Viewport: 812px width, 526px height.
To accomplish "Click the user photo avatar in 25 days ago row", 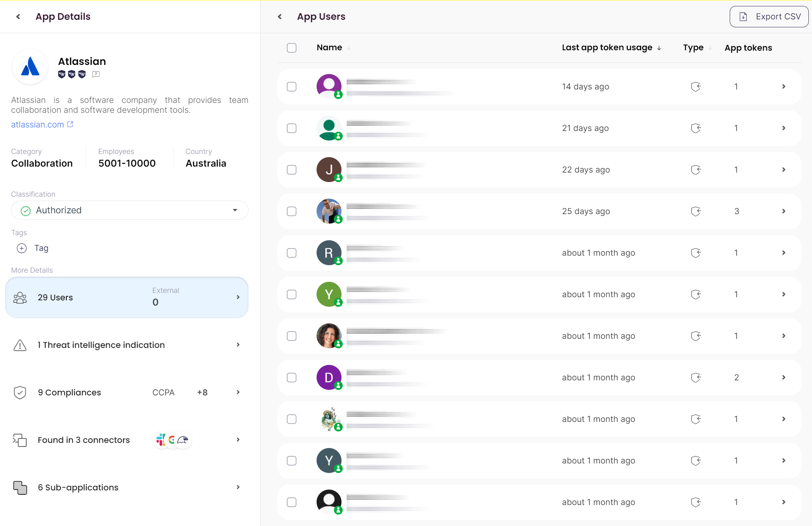I will [329, 211].
